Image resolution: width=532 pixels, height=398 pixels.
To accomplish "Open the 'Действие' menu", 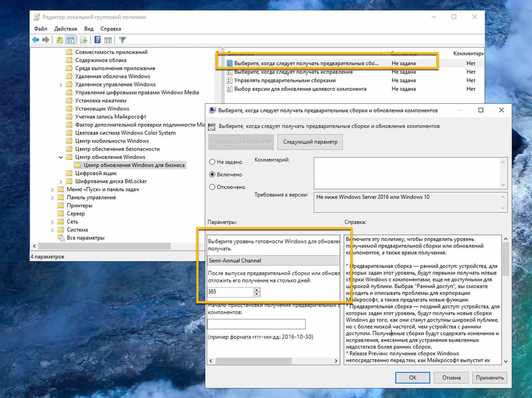I will point(66,29).
